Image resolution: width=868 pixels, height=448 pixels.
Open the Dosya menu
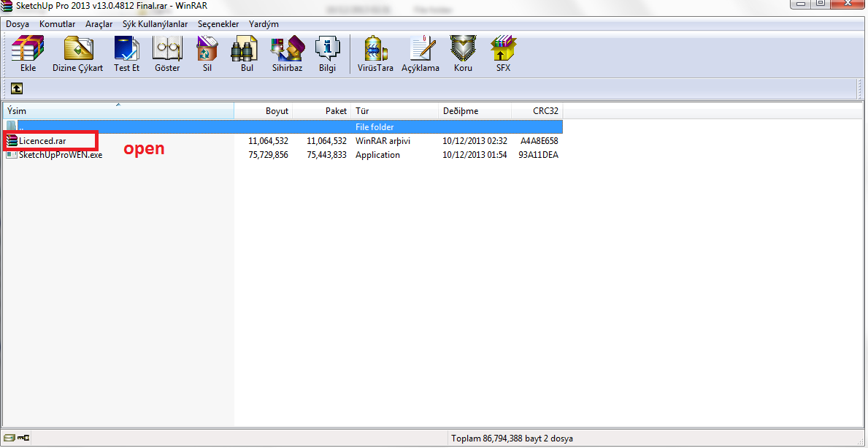point(18,24)
